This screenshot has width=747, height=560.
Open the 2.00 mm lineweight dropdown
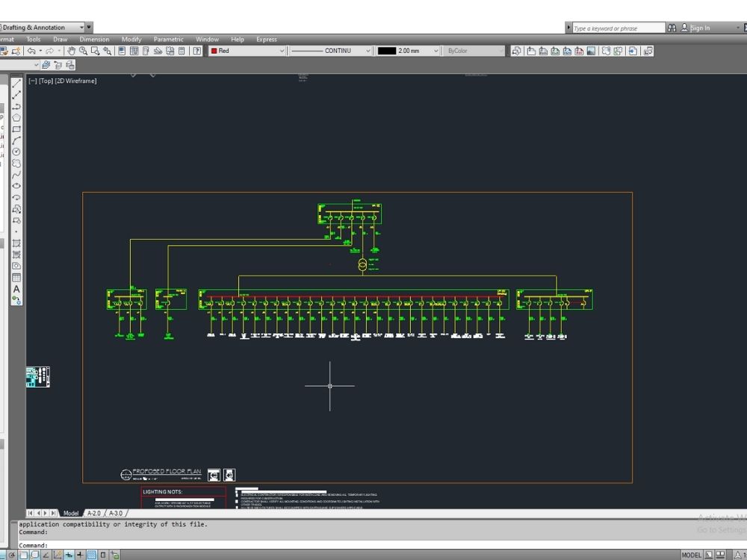[437, 51]
